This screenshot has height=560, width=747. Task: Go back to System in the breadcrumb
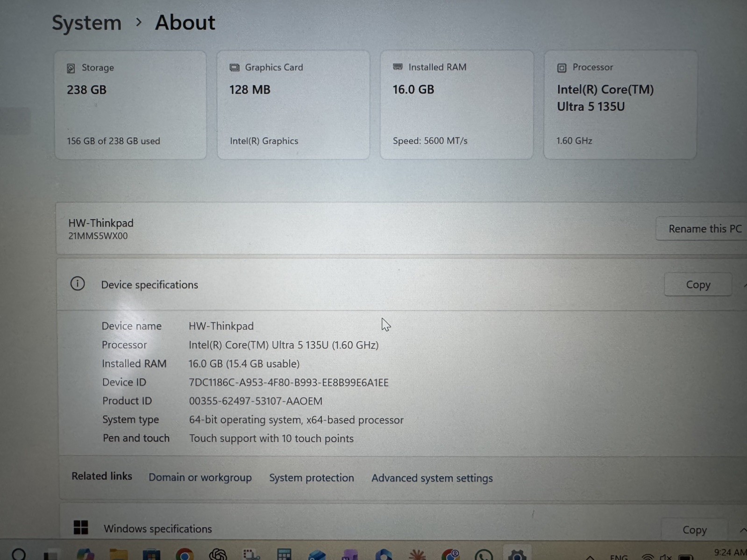tap(86, 22)
